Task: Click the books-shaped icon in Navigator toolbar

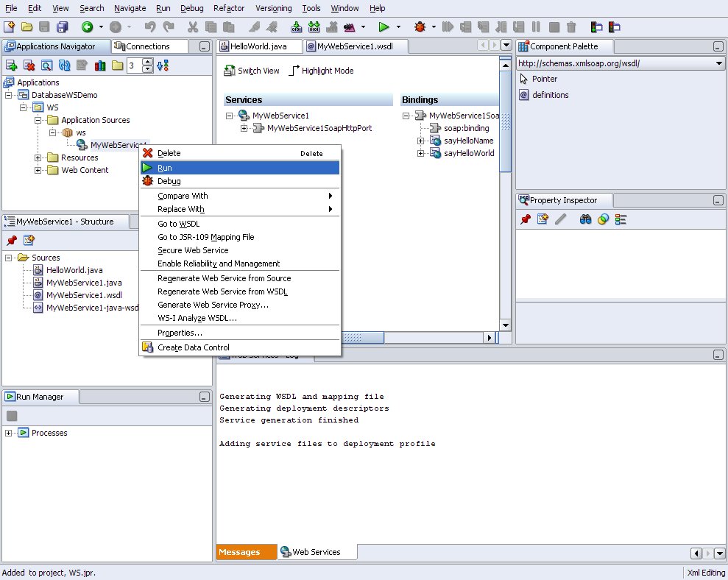Action: coord(100,66)
